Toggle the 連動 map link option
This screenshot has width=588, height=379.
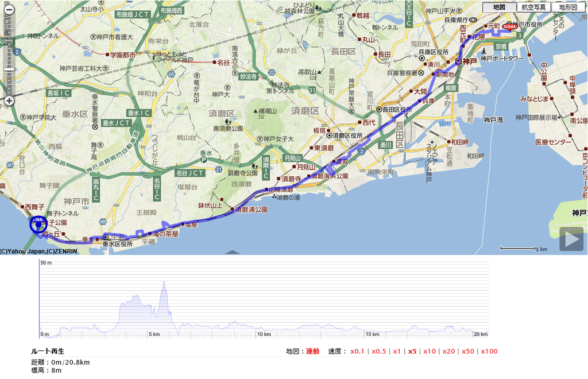click(x=312, y=351)
